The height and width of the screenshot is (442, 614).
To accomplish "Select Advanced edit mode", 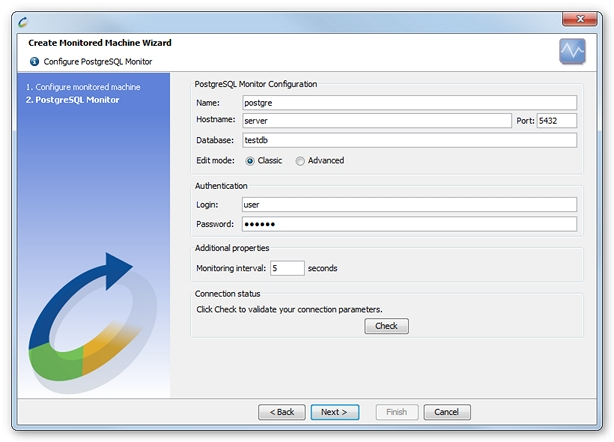I will (x=300, y=161).
